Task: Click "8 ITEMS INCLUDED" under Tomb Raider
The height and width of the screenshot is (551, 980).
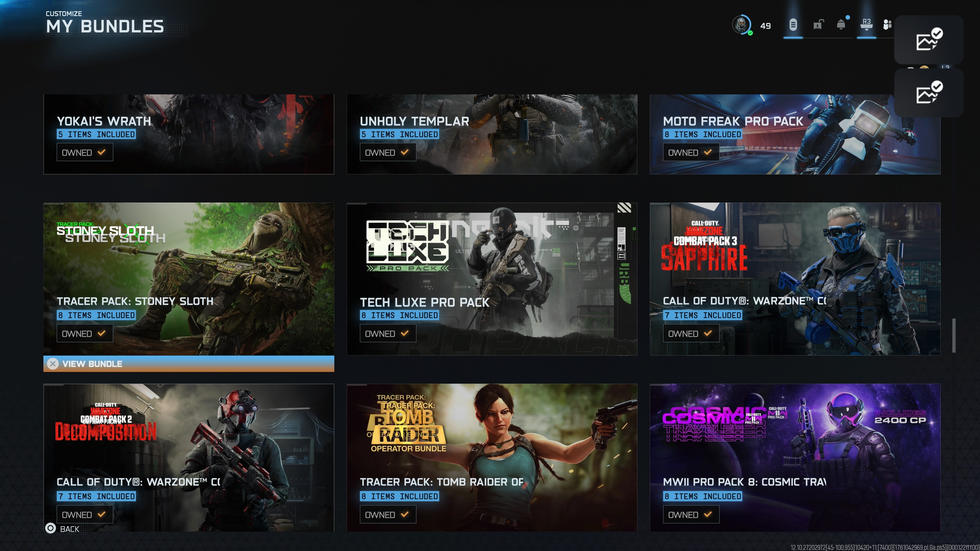Action: [x=399, y=496]
